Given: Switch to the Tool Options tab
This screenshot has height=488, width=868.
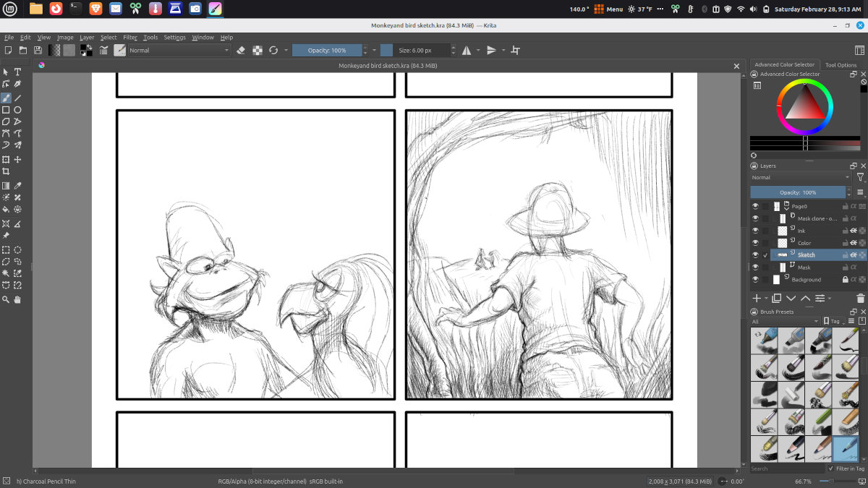Looking at the screenshot, I should coord(841,65).
